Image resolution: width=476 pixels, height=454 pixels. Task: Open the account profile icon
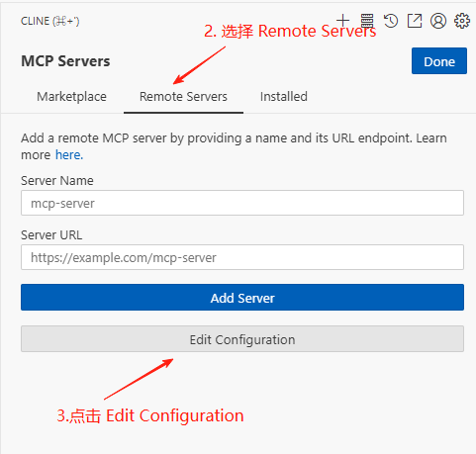point(438,21)
